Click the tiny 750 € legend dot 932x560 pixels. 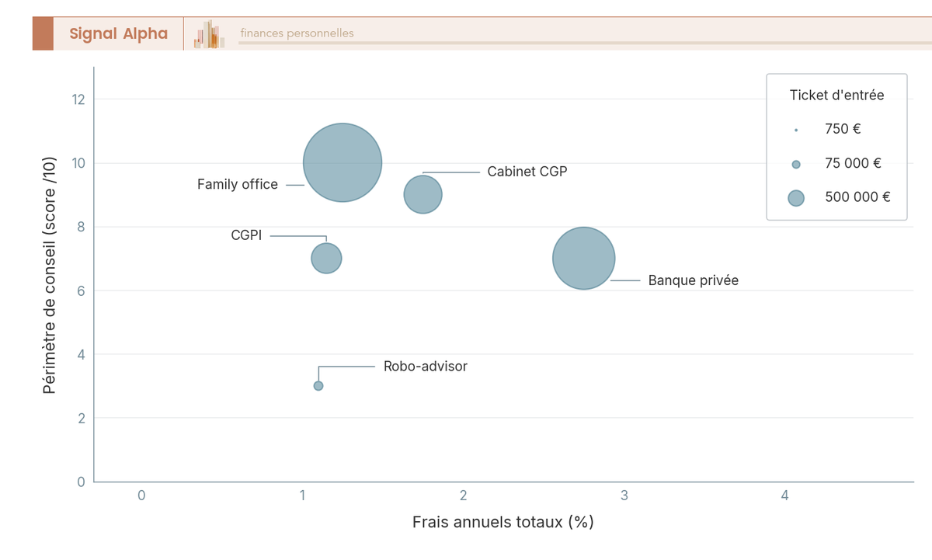pyautogui.click(x=796, y=130)
